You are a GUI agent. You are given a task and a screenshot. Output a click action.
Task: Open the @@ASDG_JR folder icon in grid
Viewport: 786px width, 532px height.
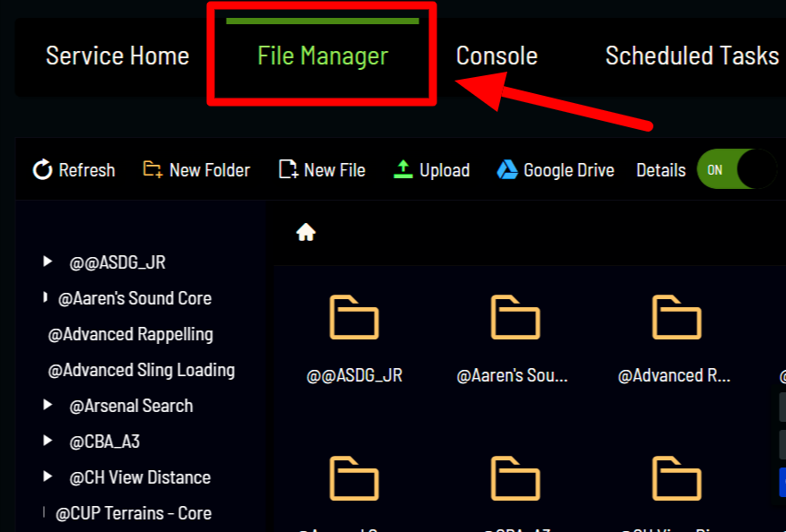(354, 317)
